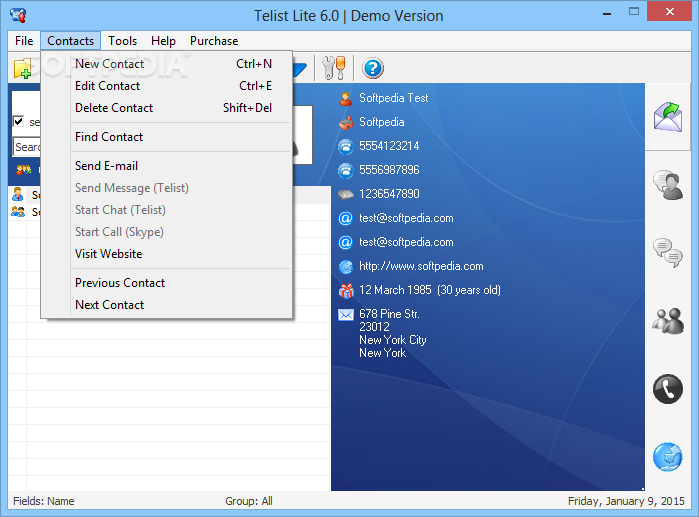Click the http://www.softpedia.com link
This screenshot has height=517, width=699.
(421, 267)
